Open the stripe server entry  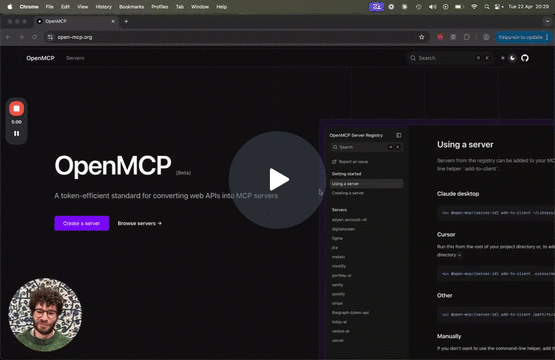tap(337, 303)
